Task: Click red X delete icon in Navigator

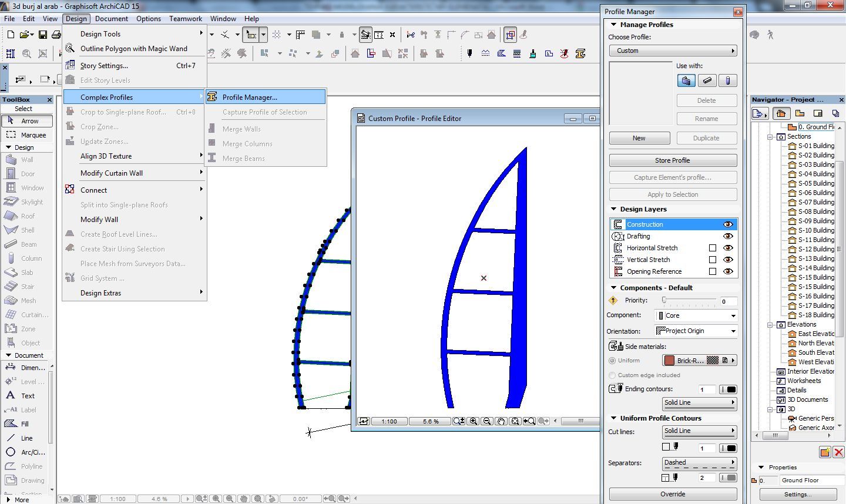Action: (838, 452)
